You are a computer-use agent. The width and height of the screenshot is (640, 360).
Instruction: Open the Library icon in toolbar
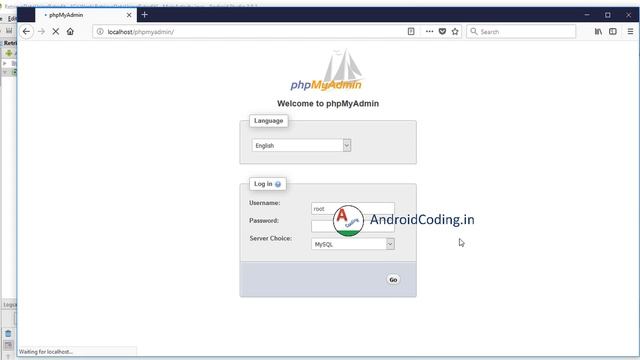click(598, 31)
